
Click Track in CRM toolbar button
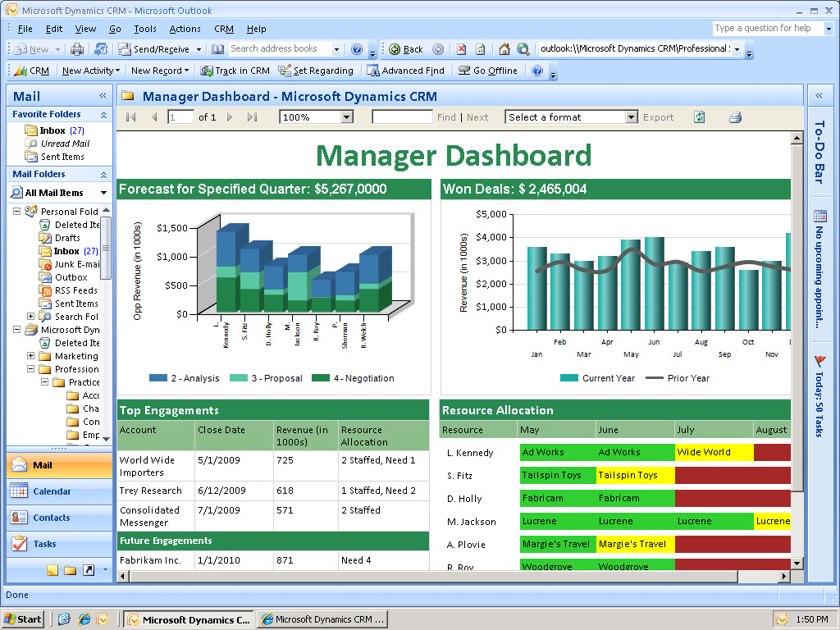tap(235, 71)
